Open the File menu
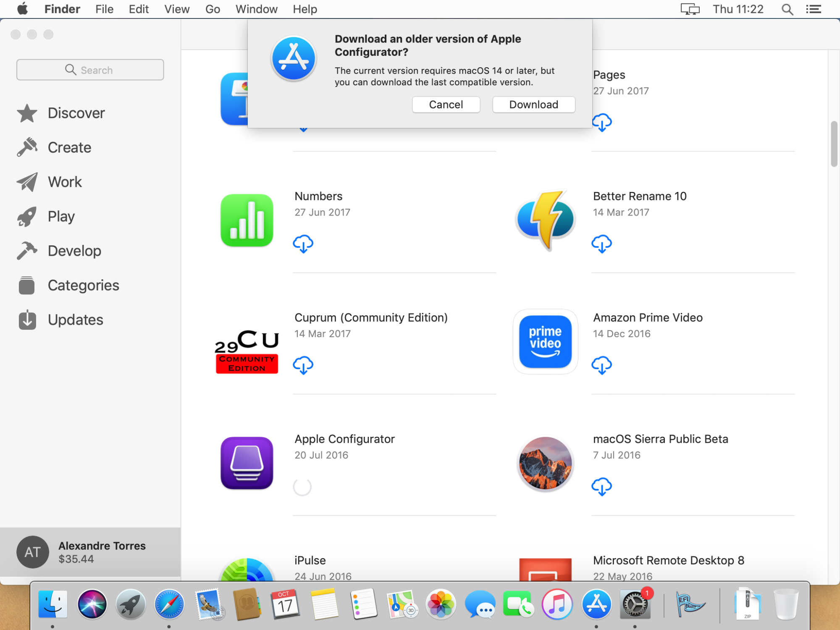Screen dimensions: 840x630 pyautogui.click(x=104, y=9)
